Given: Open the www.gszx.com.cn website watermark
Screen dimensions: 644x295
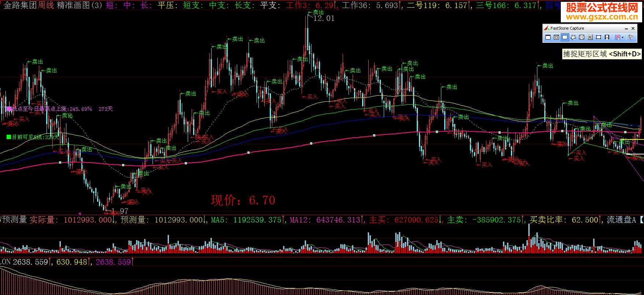Looking at the screenshot, I should (x=602, y=17).
